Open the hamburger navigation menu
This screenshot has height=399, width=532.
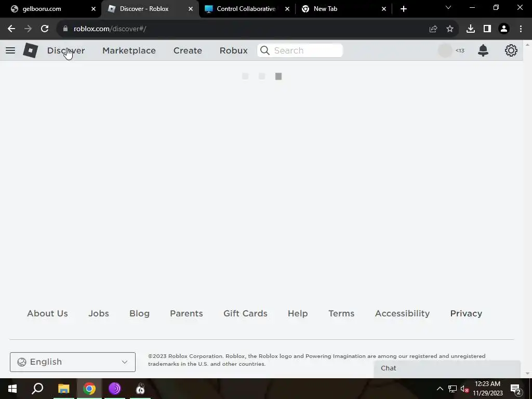(x=10, y=50)
